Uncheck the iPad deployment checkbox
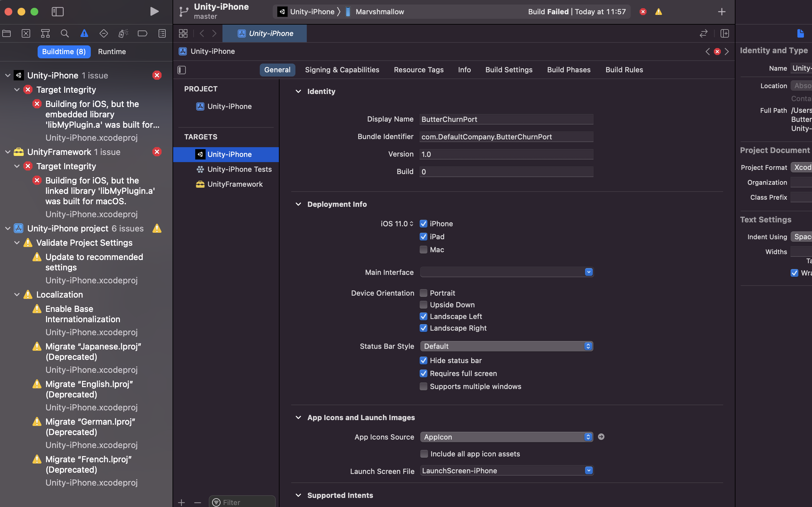Screen dimensions: 812x507 [423, 236]
